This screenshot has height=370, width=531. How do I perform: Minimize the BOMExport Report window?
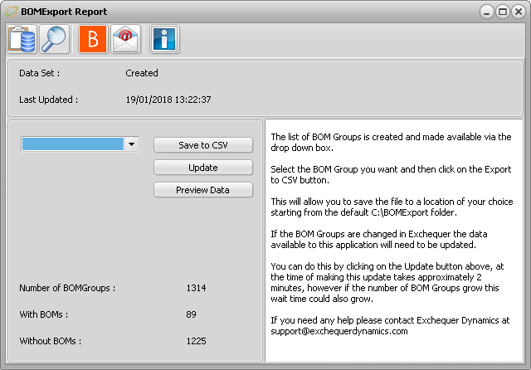point(487,12)
